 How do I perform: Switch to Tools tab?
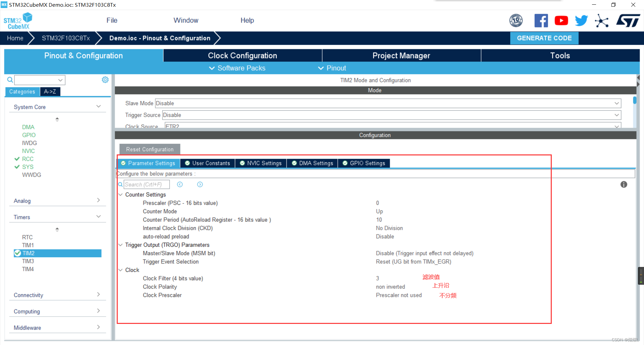click(560, 56)
